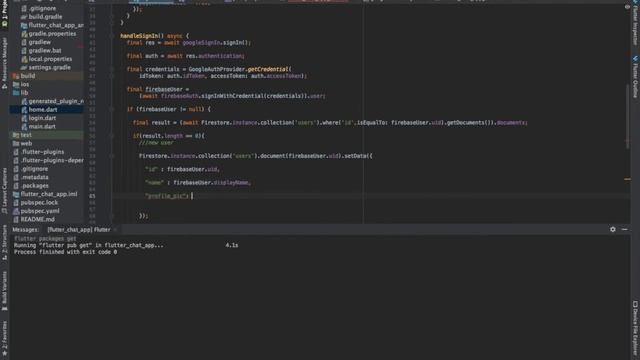Click the home.dart file icon

(x=24, y=109)
